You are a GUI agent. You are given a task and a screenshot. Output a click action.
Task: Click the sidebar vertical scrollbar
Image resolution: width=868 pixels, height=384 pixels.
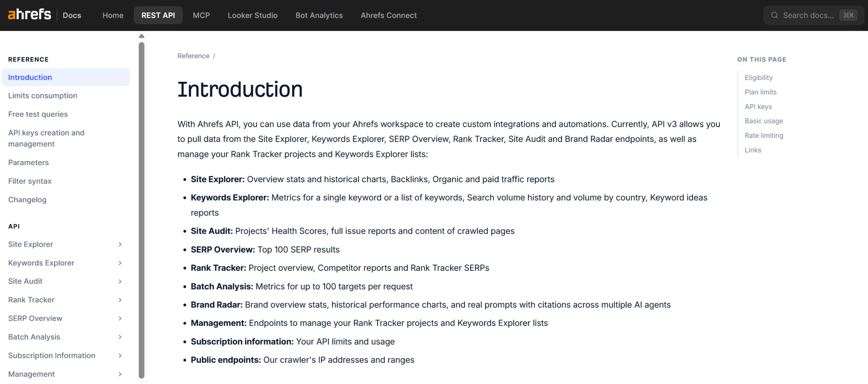(x=142, y=210)
